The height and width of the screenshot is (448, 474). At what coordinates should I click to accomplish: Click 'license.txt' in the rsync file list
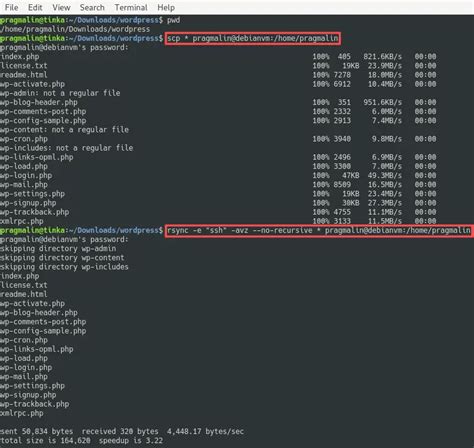click(24, 285)
